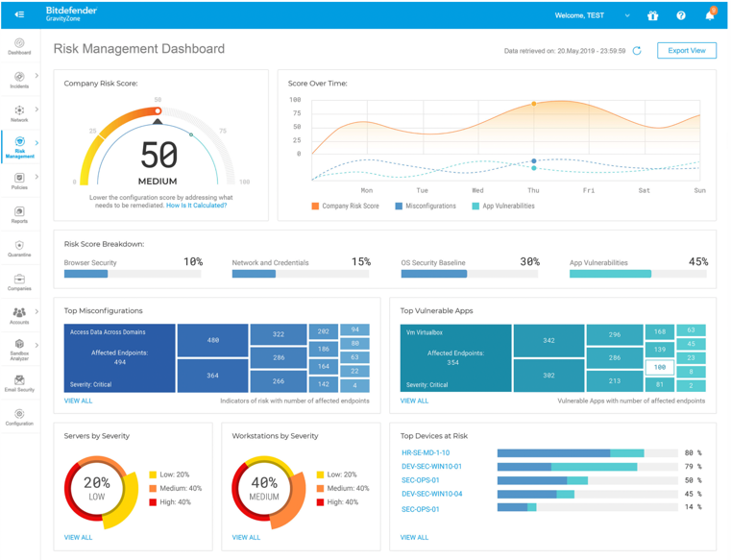Expand the Risk Management submenu chevron
The width and height of the screenshot is (731, 560).
pyautogui.click(x=37, y=143)
